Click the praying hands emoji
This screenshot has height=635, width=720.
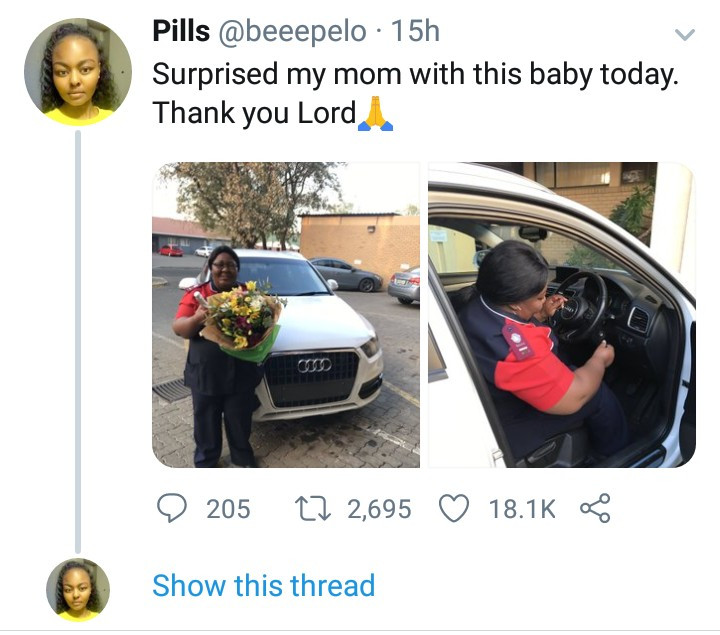[376, 113]
